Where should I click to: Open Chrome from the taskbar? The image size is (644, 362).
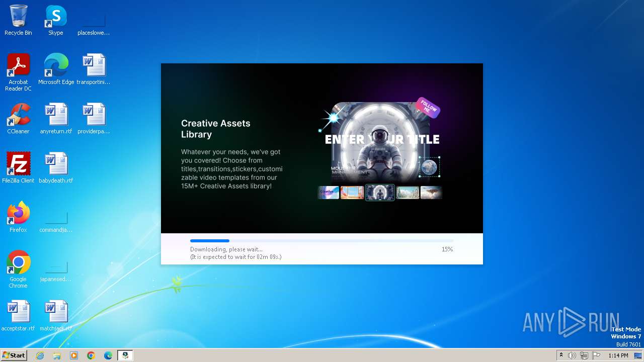click(x=91, y=355)
